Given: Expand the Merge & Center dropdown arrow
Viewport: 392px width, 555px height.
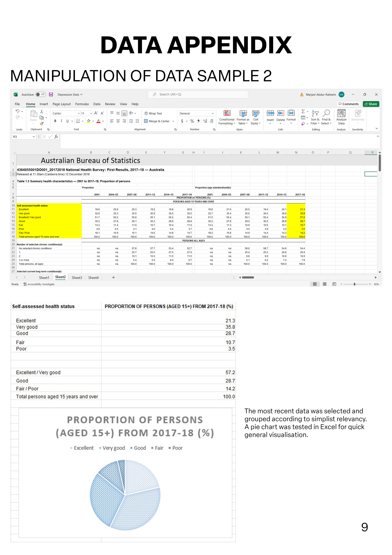Looking at the screenshot, I should tap(173, 121).
